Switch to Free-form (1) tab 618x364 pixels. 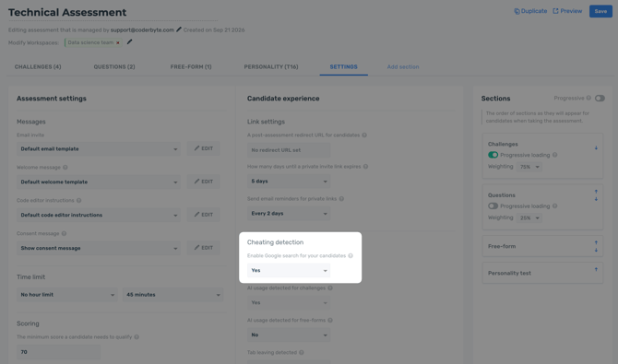point(191,67)
